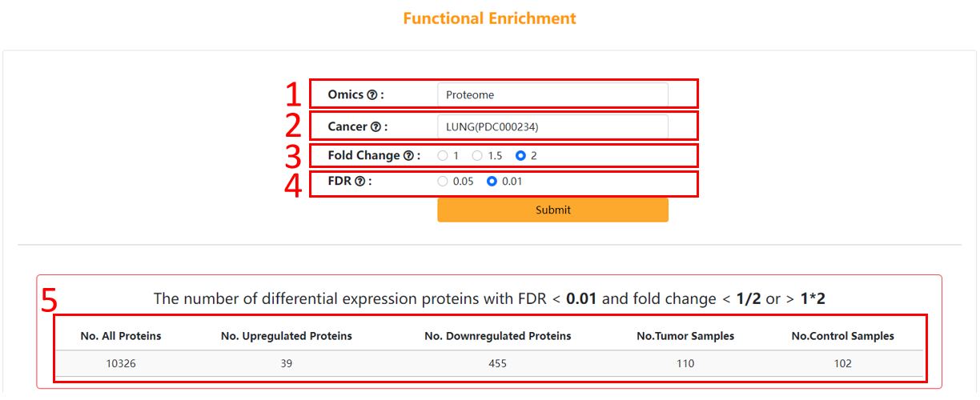Click the No. Downregulated Proteins column header
The image size is (980, 400).
click(497, 336)
